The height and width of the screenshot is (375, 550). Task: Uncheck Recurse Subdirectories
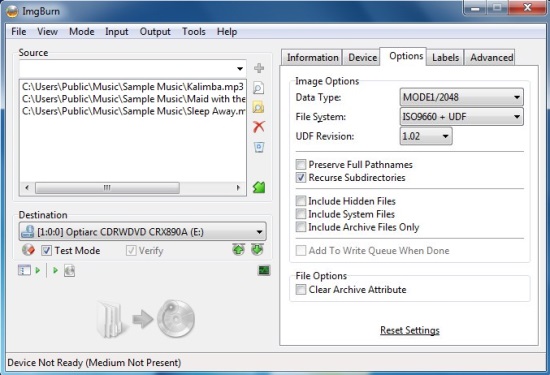301,178
